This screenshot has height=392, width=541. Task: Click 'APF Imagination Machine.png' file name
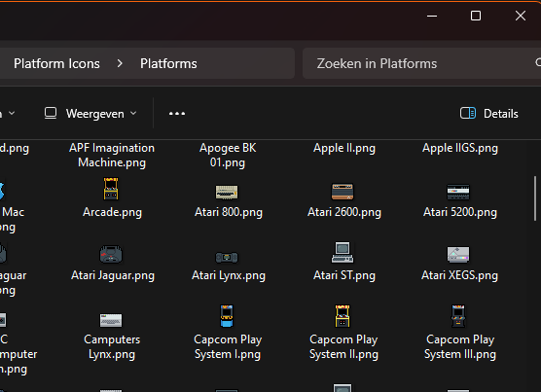(x=112, y=155)
